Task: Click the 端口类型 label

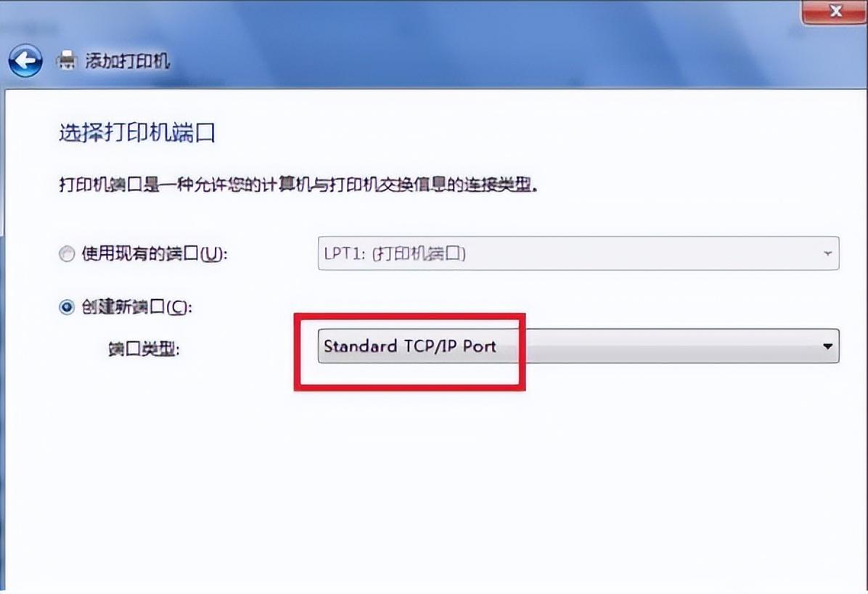Action: 144,349
